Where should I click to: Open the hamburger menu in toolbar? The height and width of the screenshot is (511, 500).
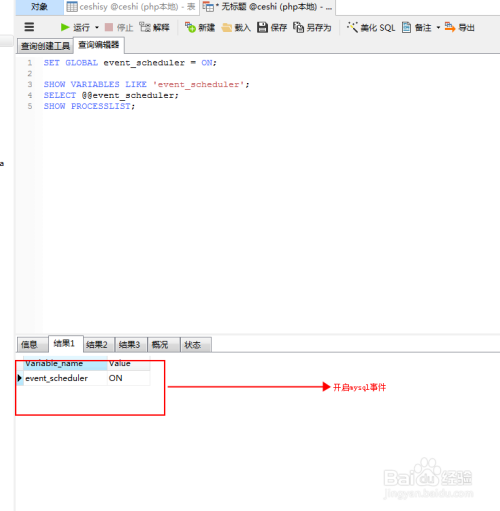(29, 27)
